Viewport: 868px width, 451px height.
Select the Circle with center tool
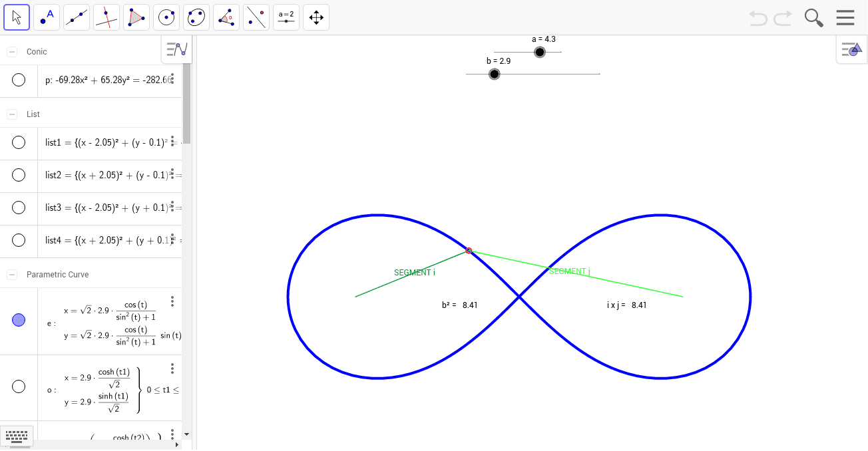[166, 17]
